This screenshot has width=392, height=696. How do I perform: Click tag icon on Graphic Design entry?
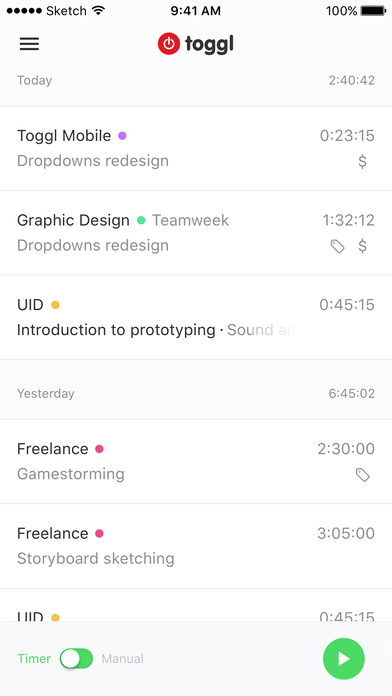point(337,246)
